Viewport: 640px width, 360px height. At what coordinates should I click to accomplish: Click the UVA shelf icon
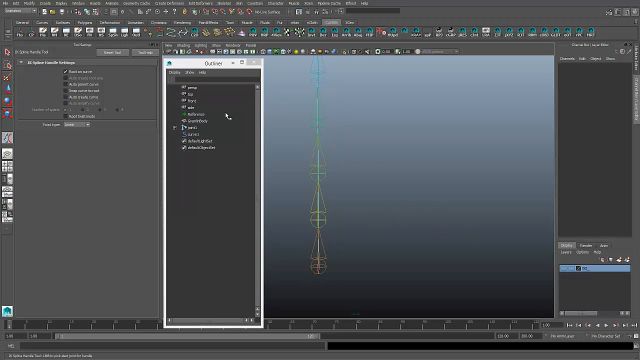486,32
